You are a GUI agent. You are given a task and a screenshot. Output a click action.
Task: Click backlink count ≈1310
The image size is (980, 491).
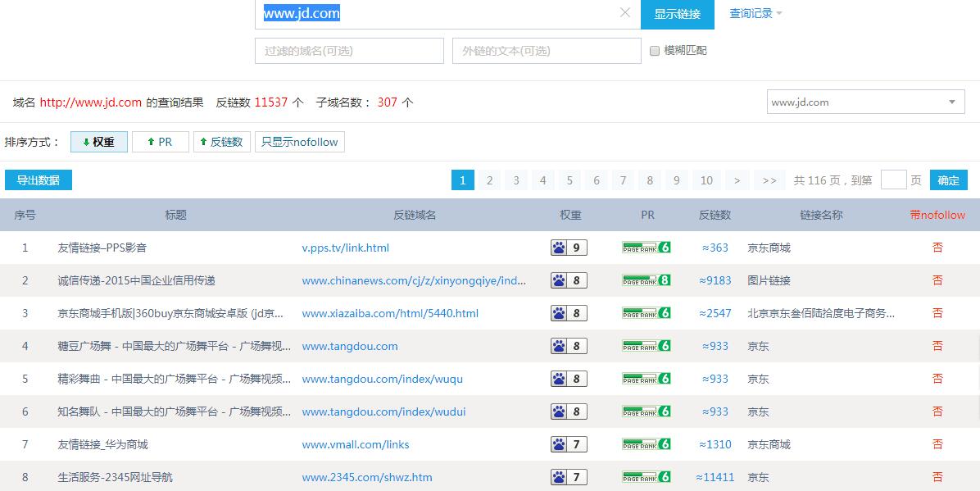pos(715,445)
